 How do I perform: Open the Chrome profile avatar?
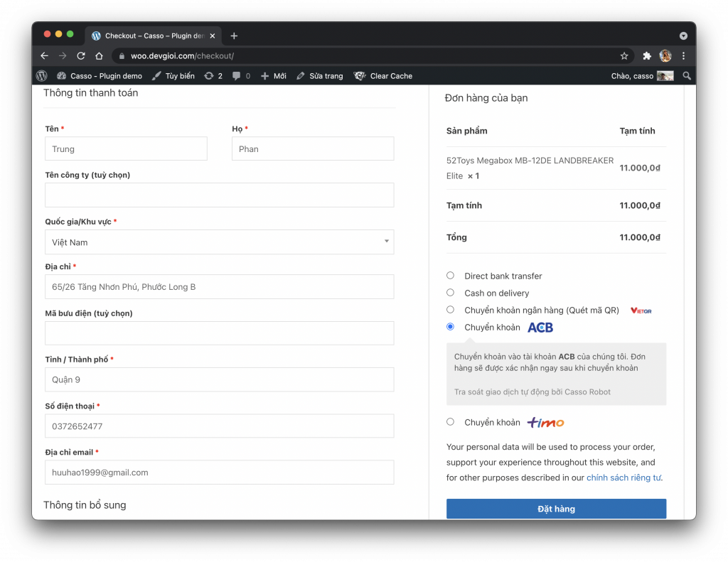[x=665, y=56]
